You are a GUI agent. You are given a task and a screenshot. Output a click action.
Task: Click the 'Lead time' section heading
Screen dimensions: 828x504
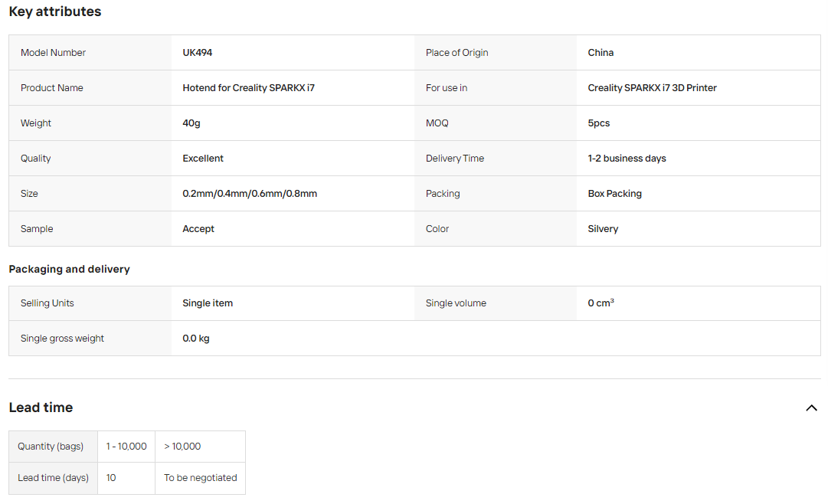click(41, 407)
